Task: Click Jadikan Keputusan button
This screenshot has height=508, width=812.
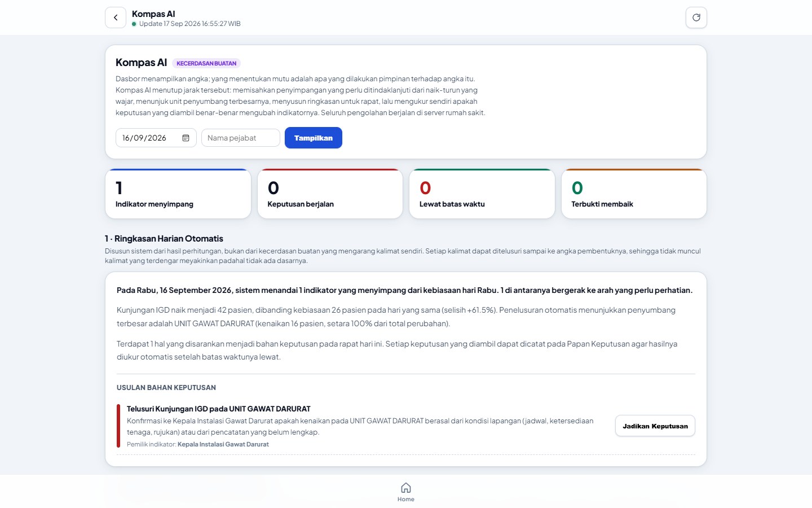Action: click(655, 426)
